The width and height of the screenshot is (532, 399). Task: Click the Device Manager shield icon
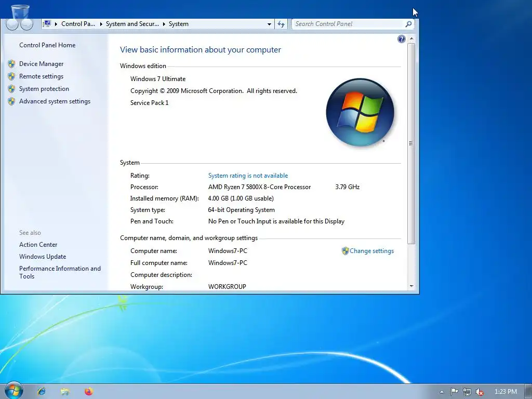[x=11, y=64]
